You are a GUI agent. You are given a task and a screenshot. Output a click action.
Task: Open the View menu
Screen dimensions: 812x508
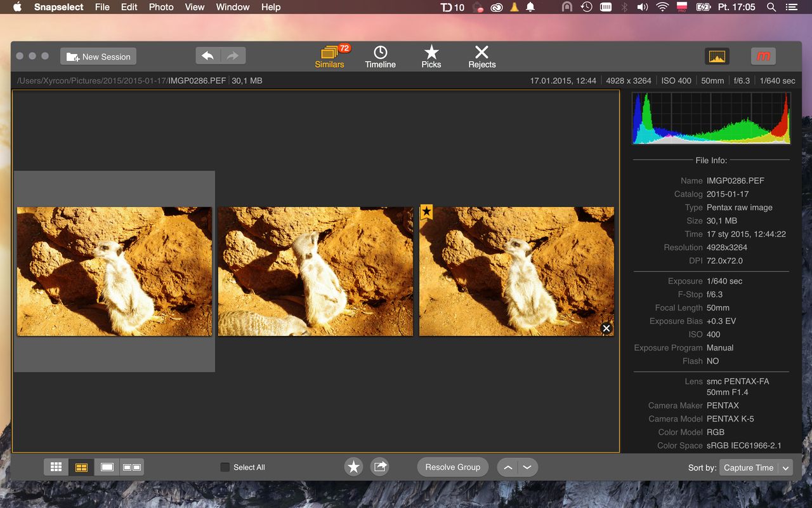pyautogui.click(x=195, y=7)
